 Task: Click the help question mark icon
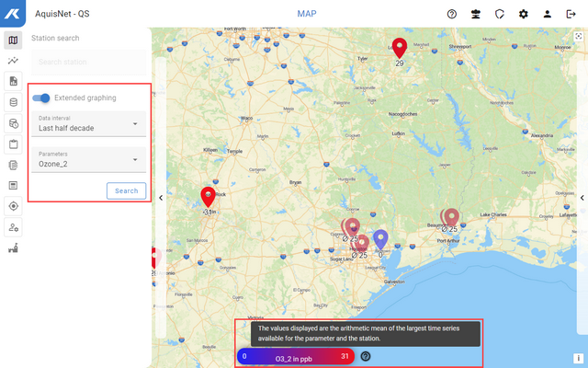[x=452, y=14]
